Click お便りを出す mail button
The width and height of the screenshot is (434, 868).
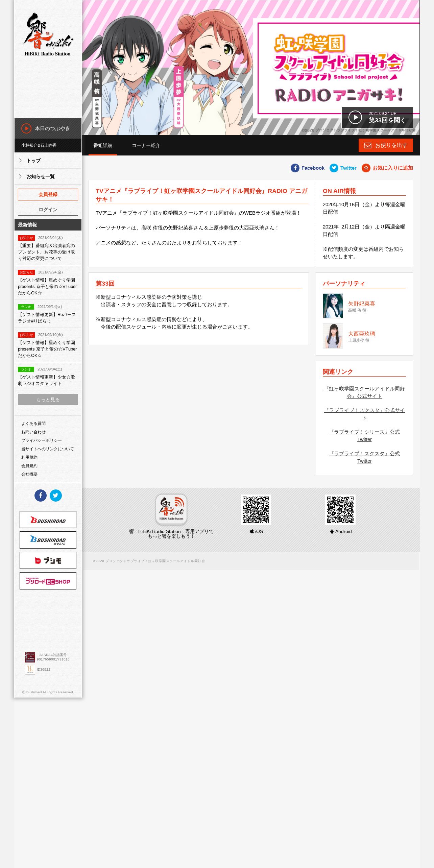click(386, 145)
